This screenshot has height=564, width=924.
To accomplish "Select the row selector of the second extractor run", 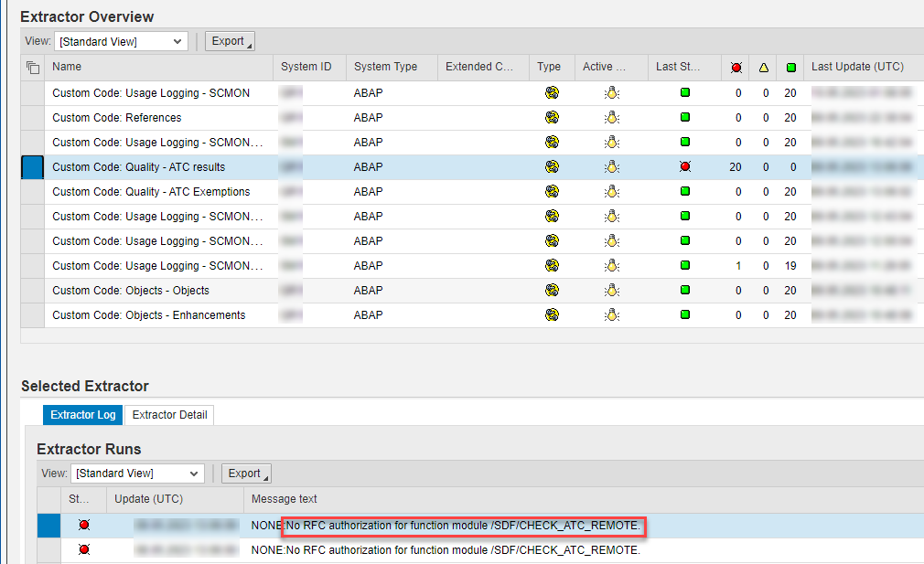I will (48, 550).
